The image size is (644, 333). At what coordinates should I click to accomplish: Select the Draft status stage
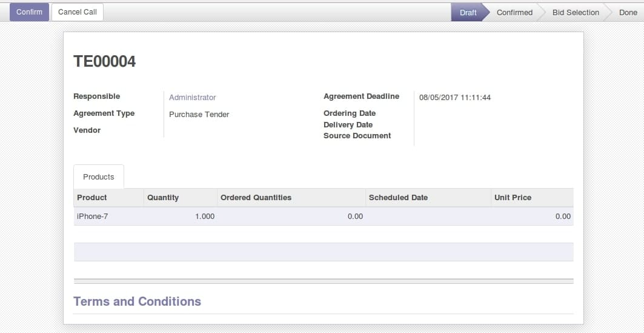[x=468, y=12]
